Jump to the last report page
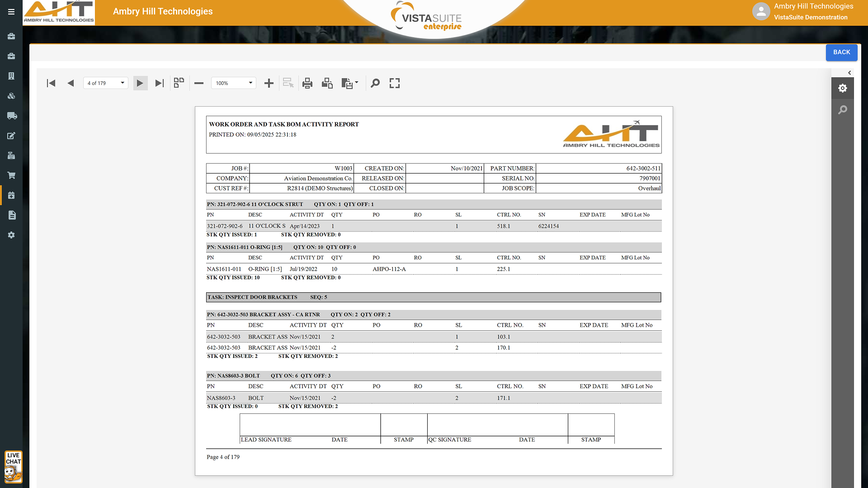 159,83
